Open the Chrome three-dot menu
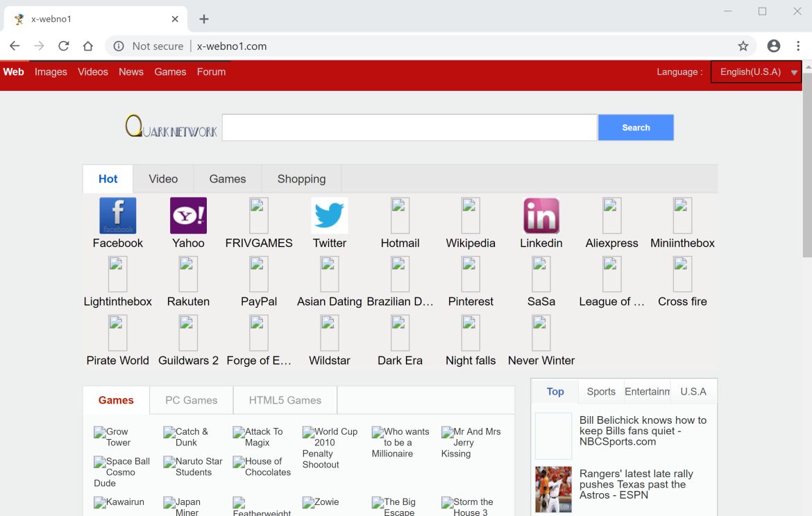The image size is (812, 516). [x=798, y=46]
